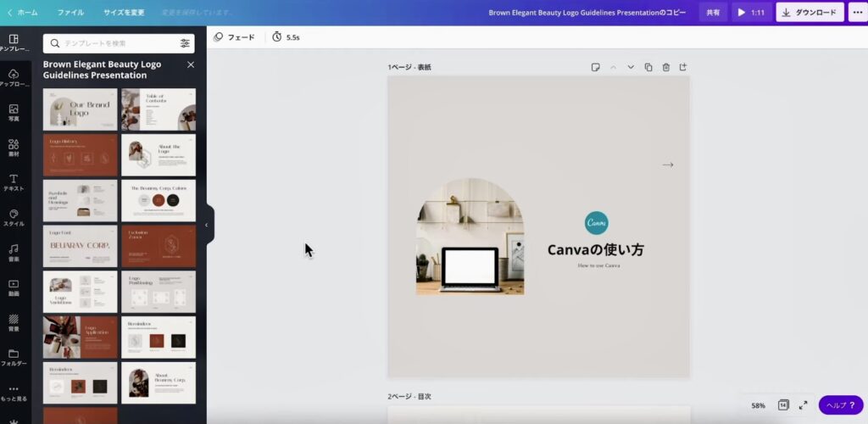The image size is (868, 424).
Task: Open the 14-page grid view
Action: click(783, 405)
